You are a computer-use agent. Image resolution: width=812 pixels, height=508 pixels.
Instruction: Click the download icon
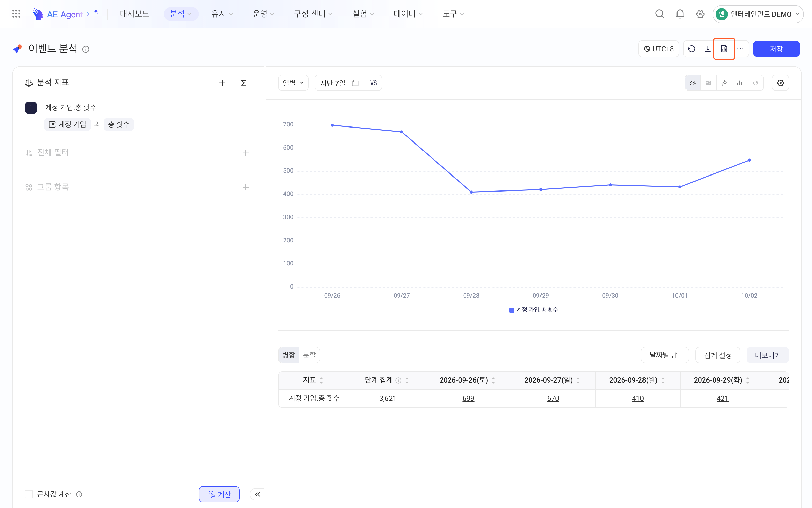click(x=708, y=49)
